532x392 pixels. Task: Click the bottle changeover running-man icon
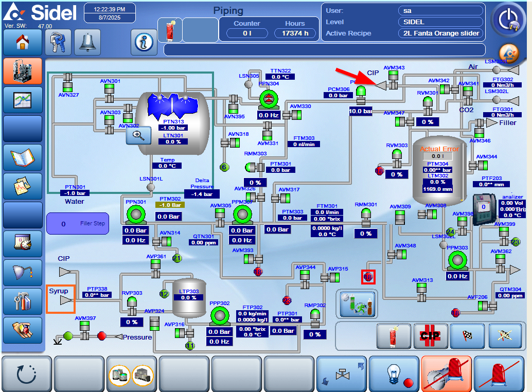357,304
